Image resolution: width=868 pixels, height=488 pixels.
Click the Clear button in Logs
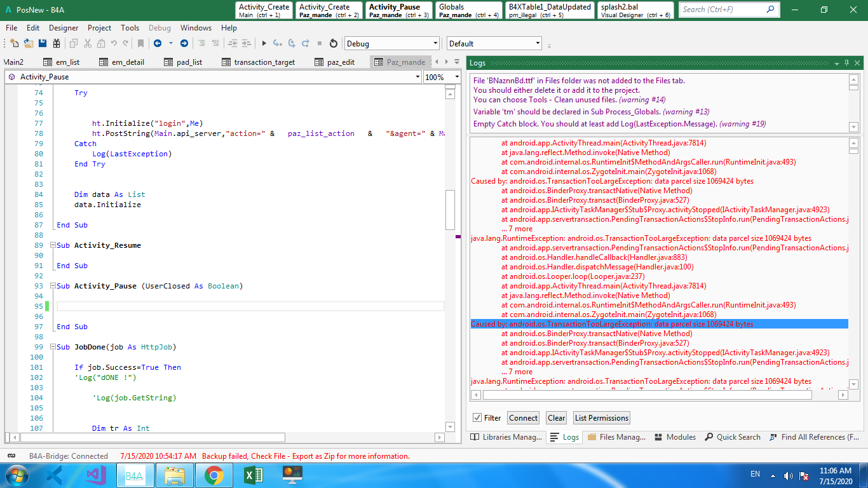click(556, 417)
